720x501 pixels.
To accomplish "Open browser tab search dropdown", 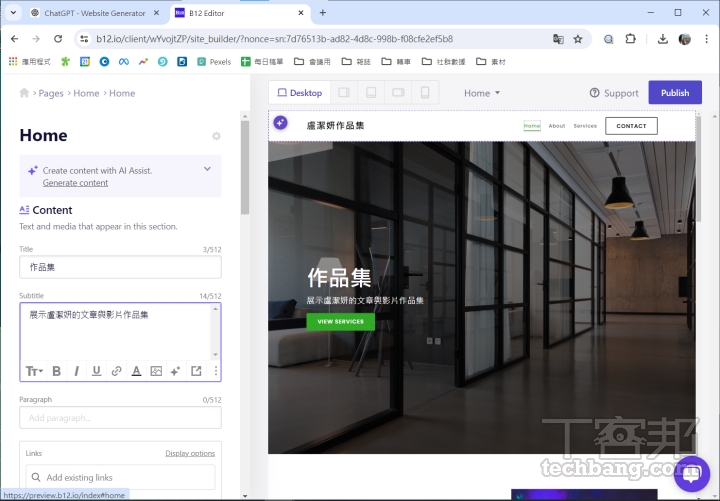I will click(x=13, y=13).
